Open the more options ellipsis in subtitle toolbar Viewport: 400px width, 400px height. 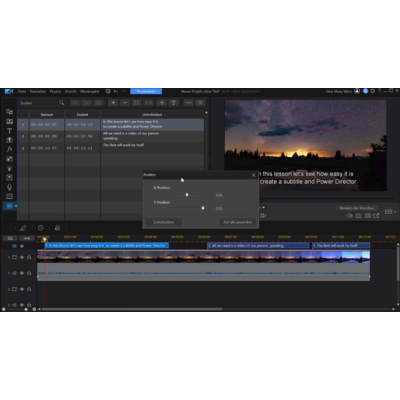(188, 103)
